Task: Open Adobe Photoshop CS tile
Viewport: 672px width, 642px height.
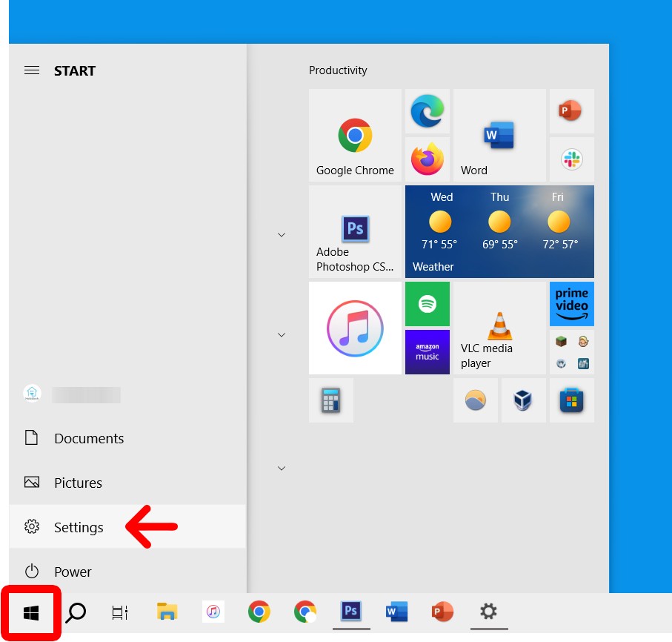Action: (x=355, y=231)
